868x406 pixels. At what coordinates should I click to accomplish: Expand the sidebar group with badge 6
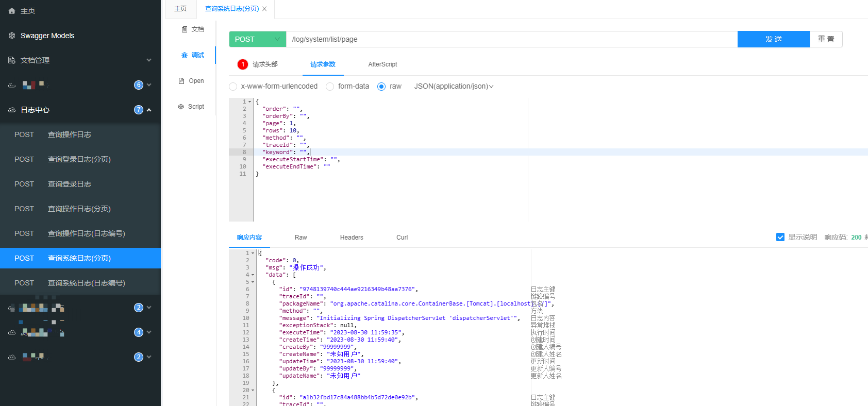(x=149, y=85)
